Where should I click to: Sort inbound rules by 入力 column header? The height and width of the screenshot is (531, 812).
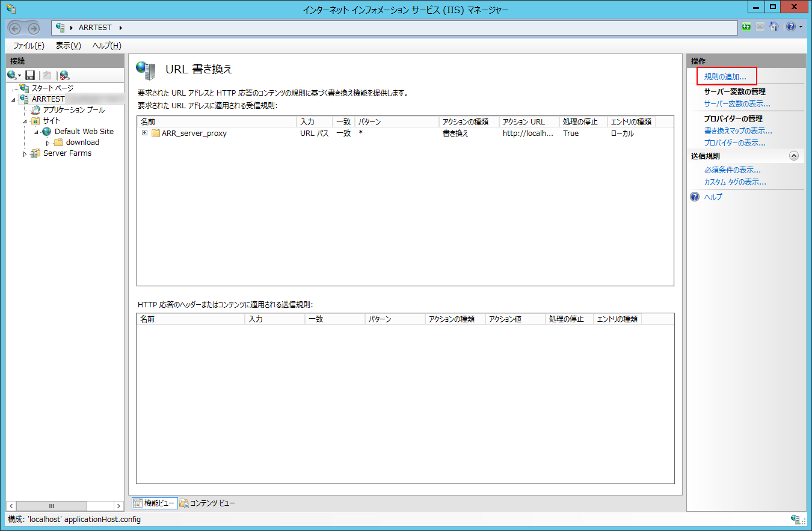click(x=314, y=122)
